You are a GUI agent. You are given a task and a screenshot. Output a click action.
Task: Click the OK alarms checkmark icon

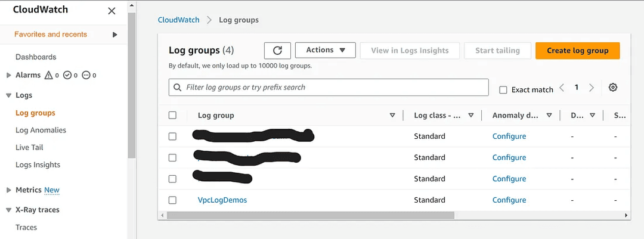point(67,75)
